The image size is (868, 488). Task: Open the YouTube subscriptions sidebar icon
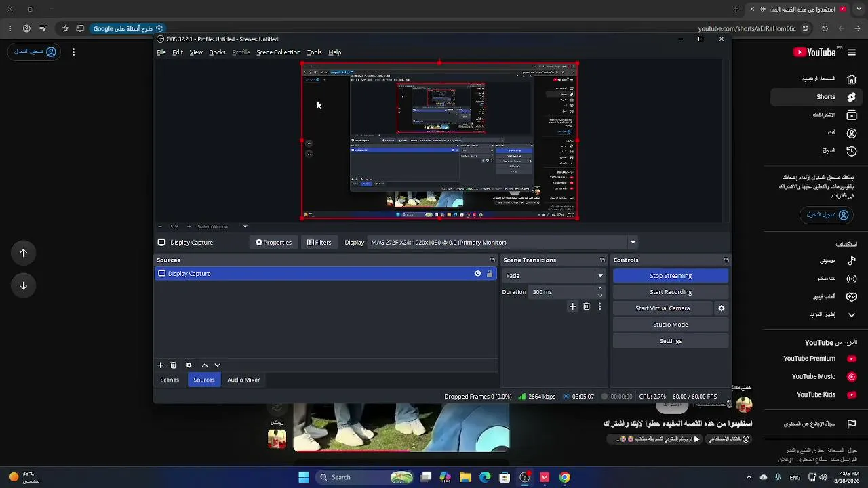pyautogui.click(x=852, y=115)
